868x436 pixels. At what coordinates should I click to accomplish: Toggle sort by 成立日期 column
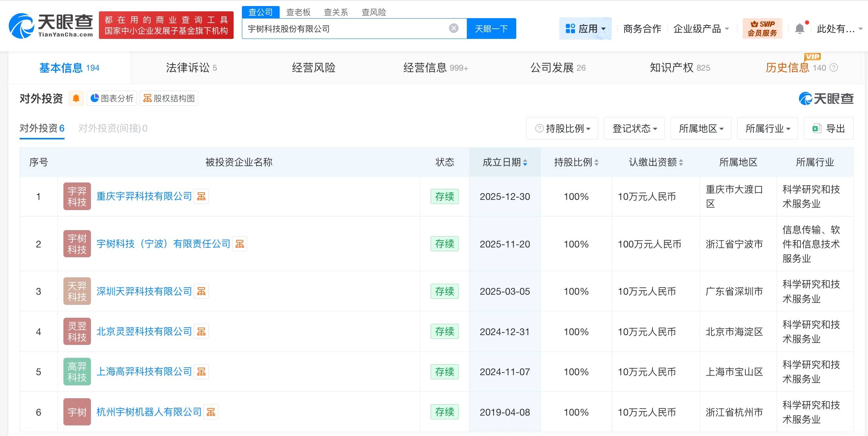(x=505, y=162)
